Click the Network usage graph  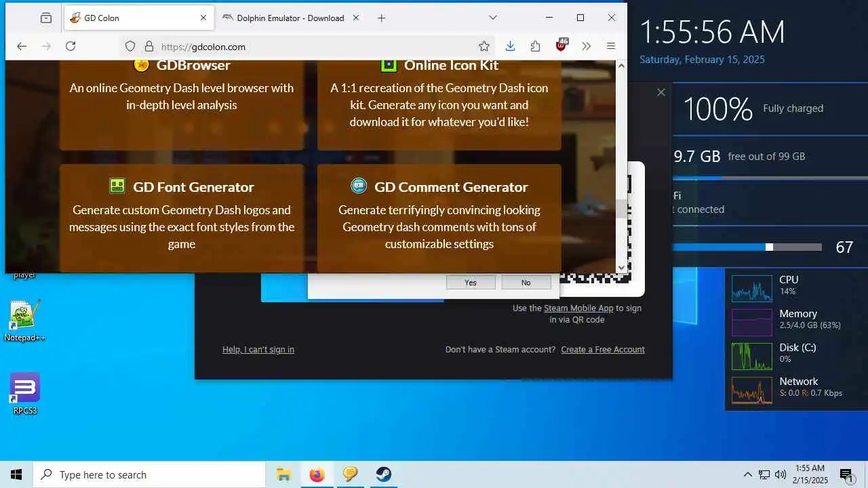(751, 390)
